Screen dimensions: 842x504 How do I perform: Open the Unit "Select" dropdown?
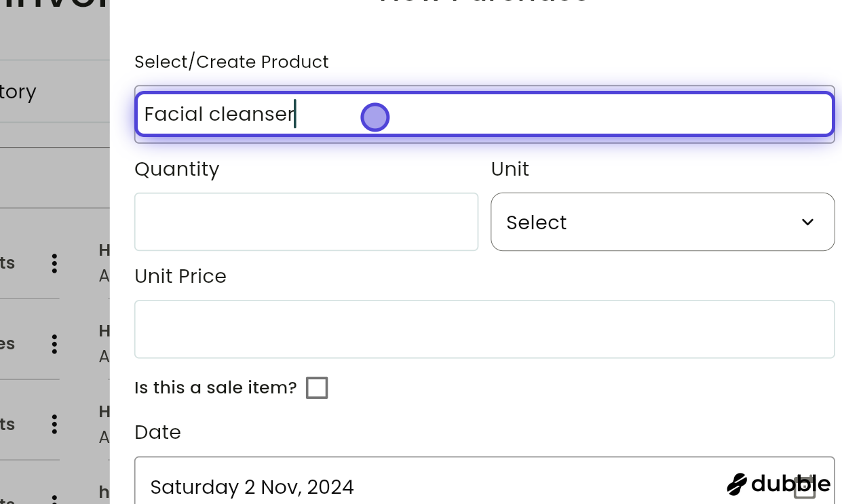pos(663,222)
